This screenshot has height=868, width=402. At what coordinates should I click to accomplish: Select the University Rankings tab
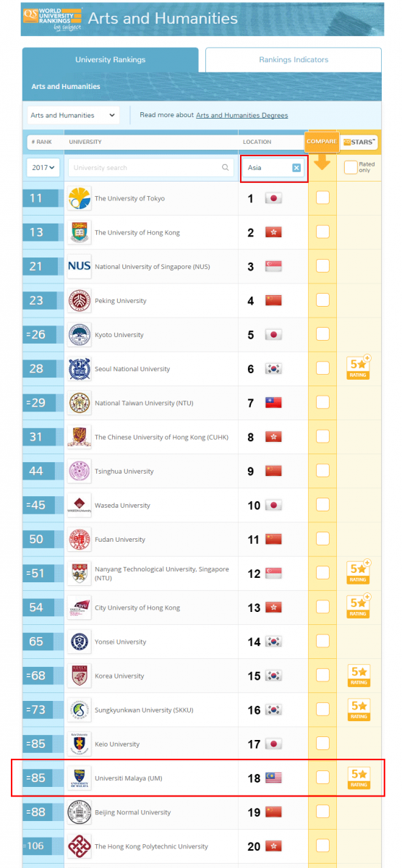[110, 60]
